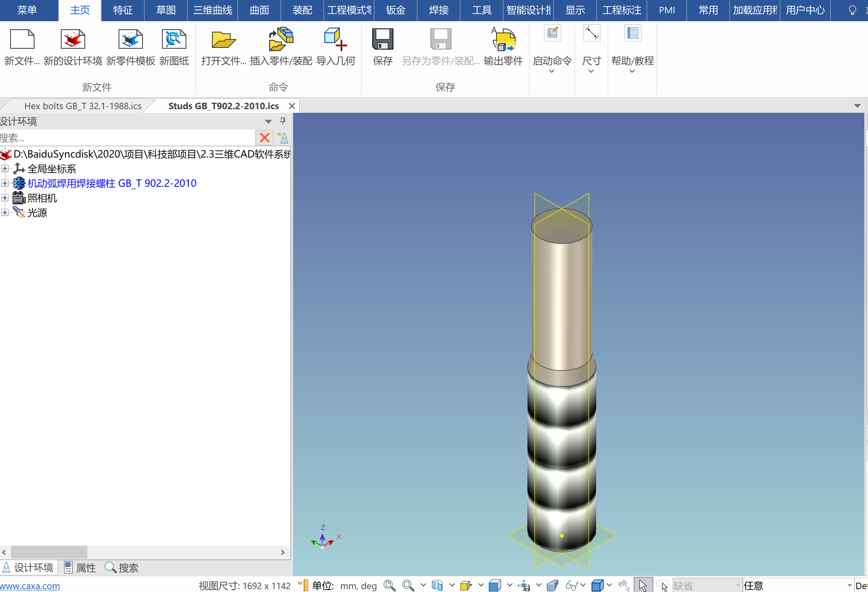The image size is (868, 592).
Task: Click the tree horizontal scrollbar thumb
Action: (x=49, y=552)
